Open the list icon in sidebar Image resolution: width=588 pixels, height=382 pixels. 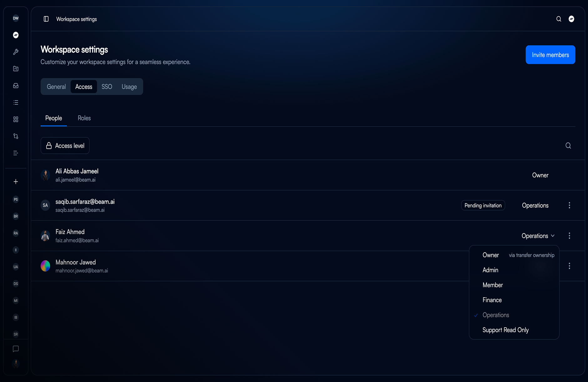(x=16, y=103)
